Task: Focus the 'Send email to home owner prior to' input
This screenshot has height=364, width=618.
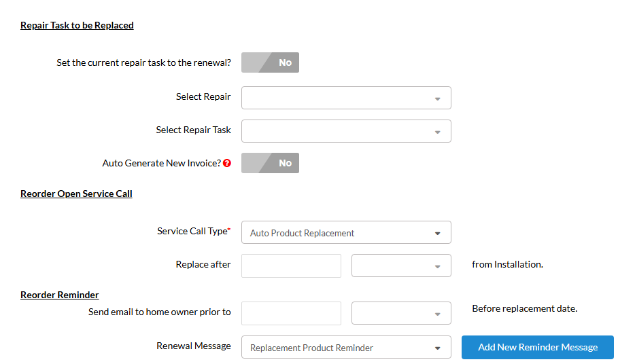Action: [291, 313]
